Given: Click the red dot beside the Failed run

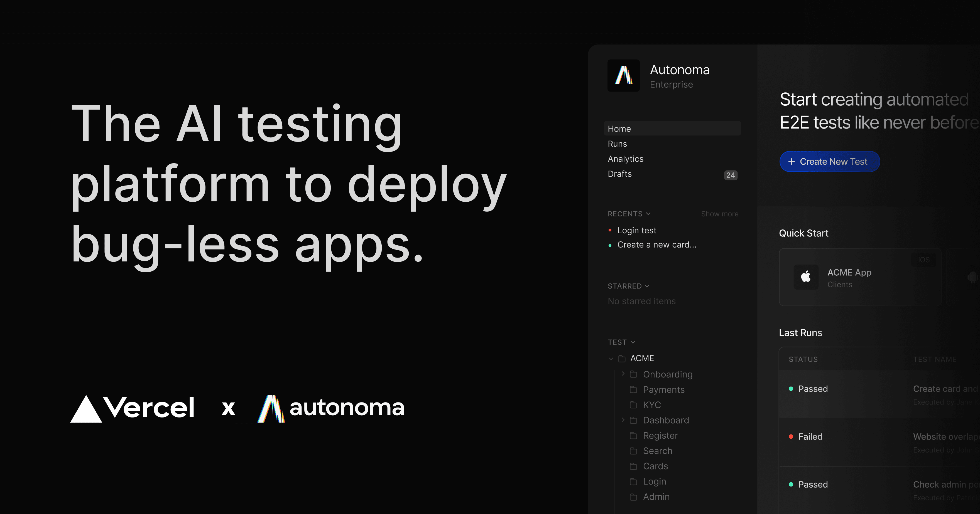Looking at the screenshot, I should point(791,436).
